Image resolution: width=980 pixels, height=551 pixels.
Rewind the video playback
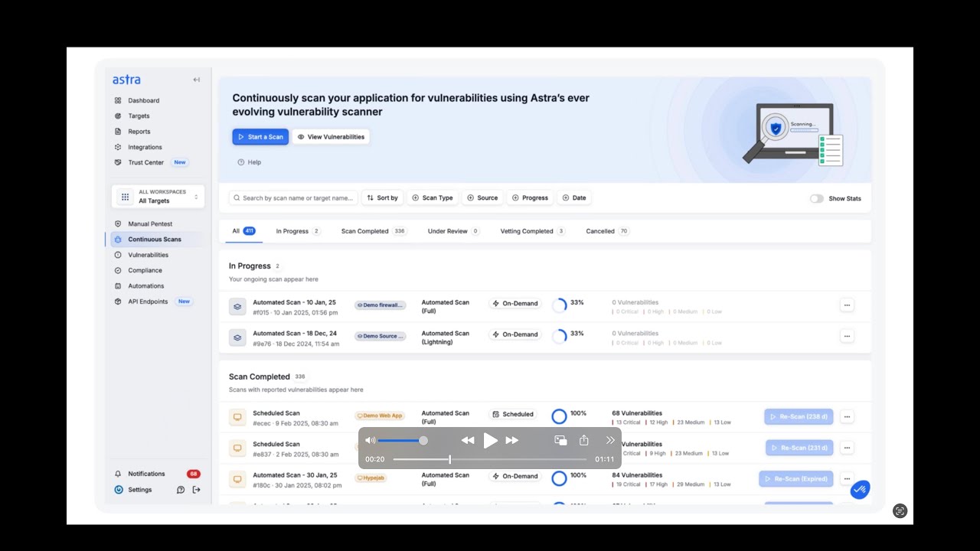tap(468, 440)
